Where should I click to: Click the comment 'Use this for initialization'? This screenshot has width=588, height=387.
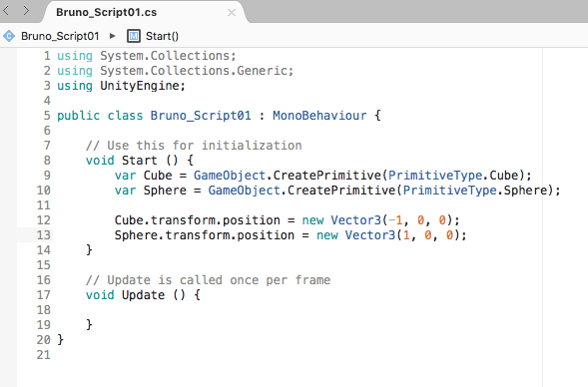tap(205, 146)
